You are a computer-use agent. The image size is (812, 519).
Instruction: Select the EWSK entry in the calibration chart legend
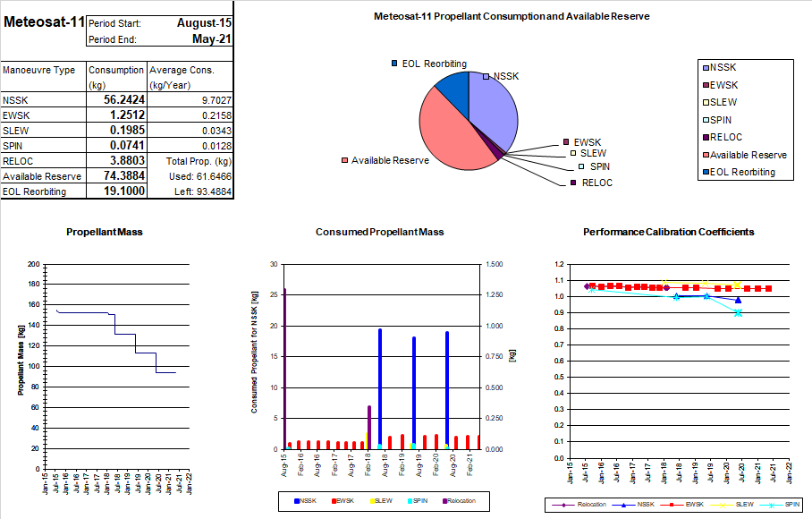[x=681, y=505]
